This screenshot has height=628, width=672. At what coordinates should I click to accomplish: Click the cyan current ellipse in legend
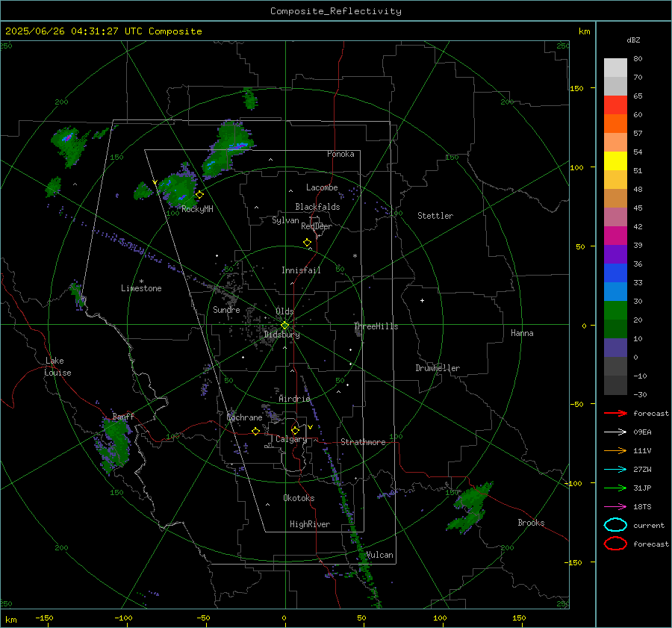(615, 525)
